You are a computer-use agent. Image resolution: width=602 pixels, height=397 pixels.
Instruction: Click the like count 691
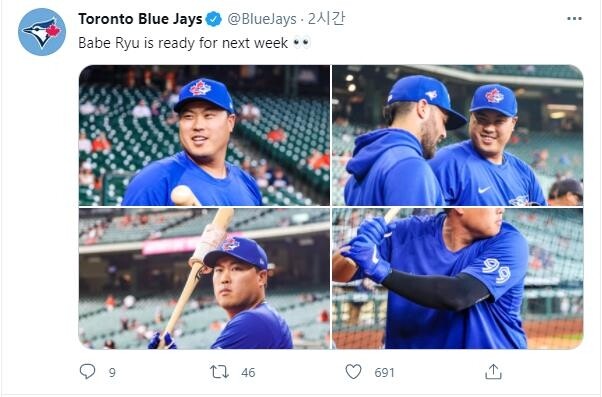384,372
